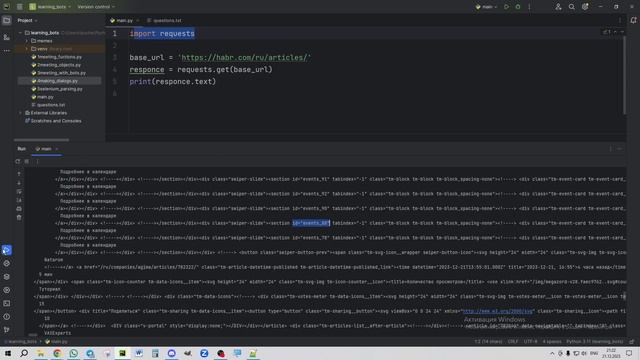Open the hamburger main menu
Screen dimensions: 640x360
(20, 7)
